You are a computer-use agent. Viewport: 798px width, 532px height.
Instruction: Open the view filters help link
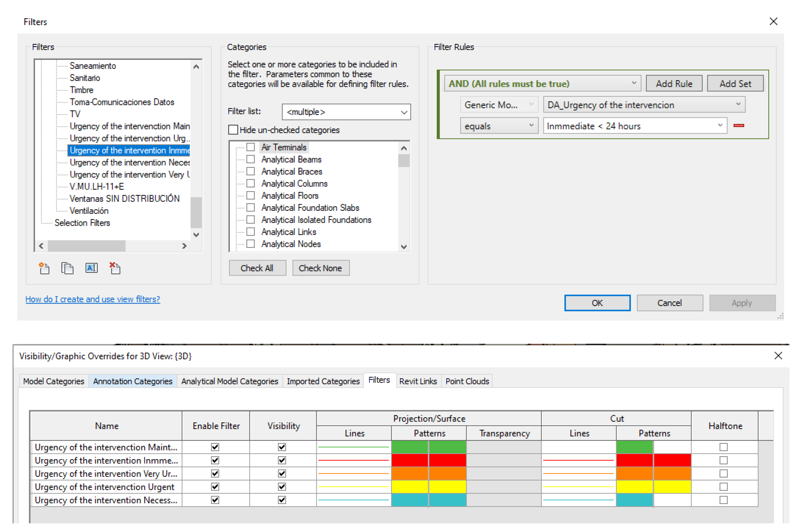pos(93,299)
